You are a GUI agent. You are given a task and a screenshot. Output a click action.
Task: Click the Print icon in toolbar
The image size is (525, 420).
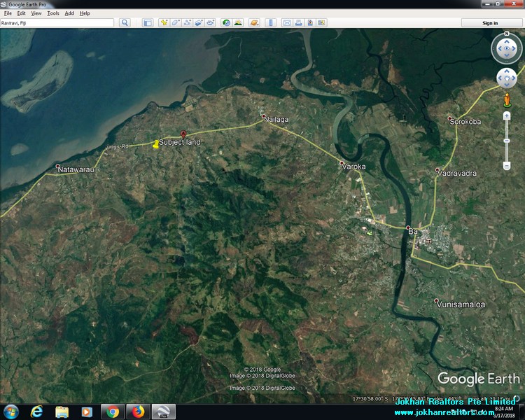(298, 23)
